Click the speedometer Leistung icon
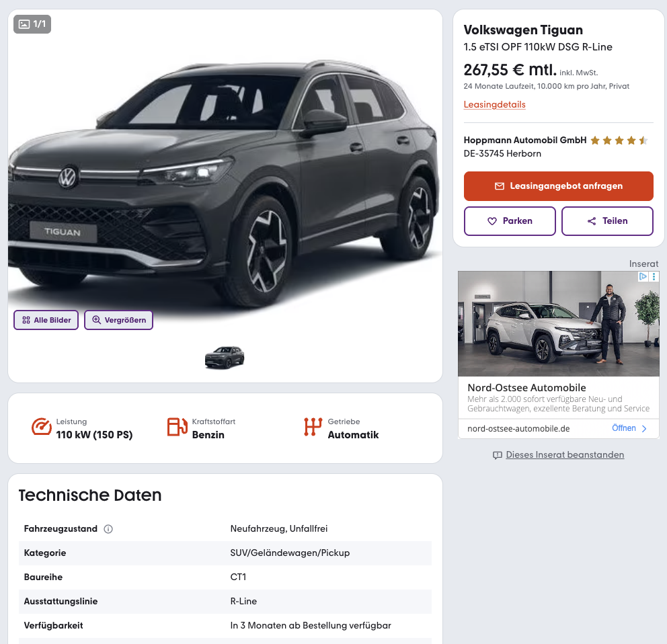667x644 pixels. click(x=42, y=427)
